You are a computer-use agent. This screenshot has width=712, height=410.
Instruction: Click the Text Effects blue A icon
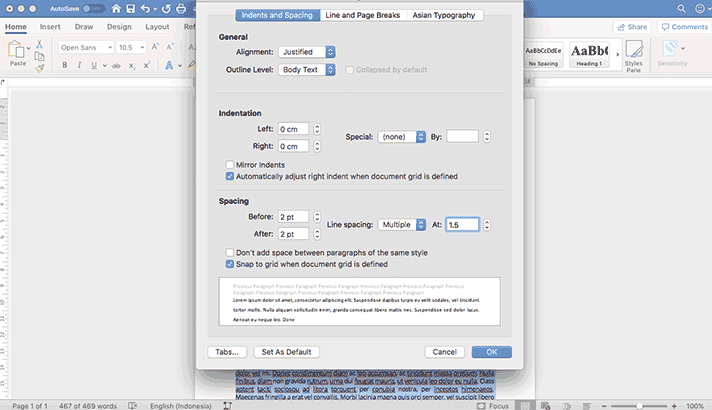coord(169,65)
